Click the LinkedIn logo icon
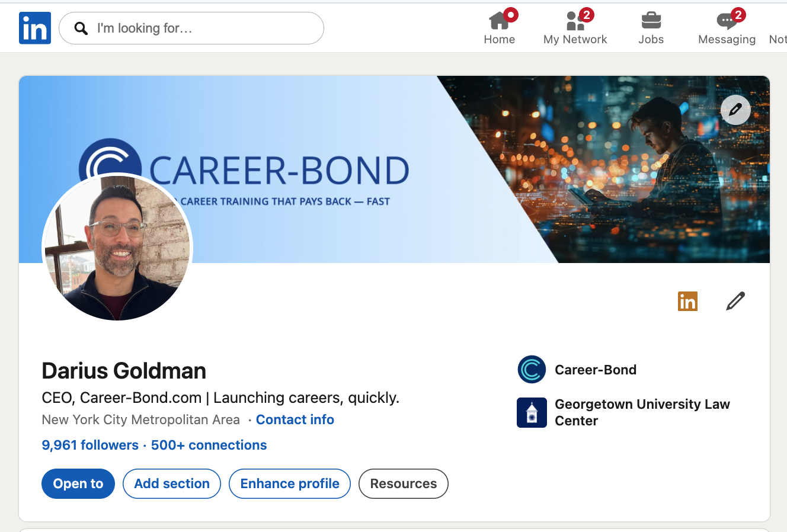The width and height of the screenshot is (787, 532). click(x=35, y=28)
